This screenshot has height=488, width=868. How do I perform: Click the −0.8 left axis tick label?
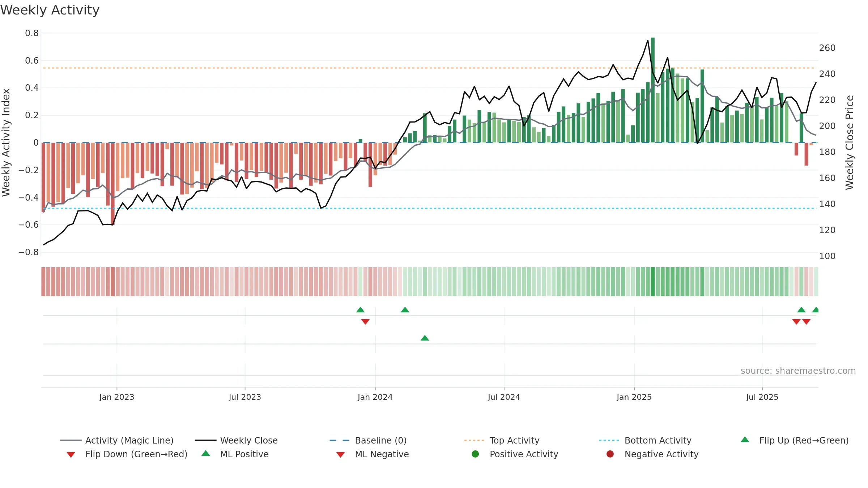tap(29, 252)
